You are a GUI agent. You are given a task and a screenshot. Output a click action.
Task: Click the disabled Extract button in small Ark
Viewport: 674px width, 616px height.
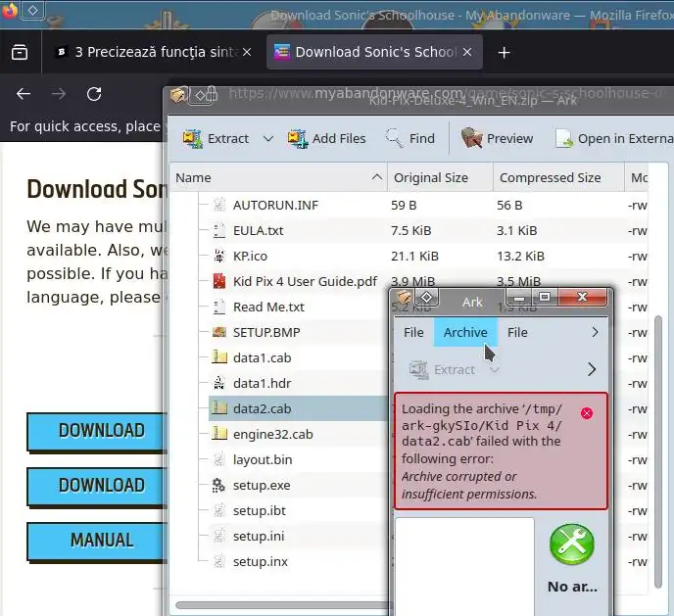(443, 369)
